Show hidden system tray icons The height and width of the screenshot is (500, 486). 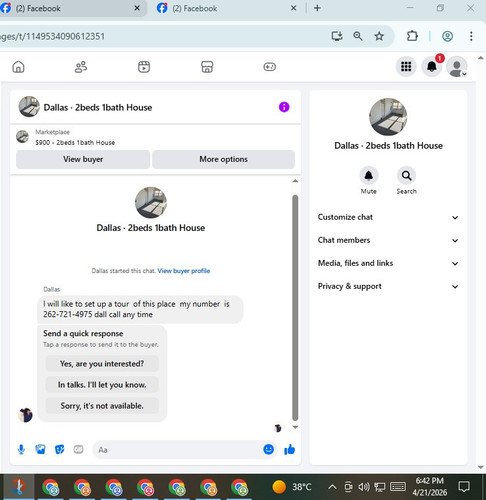click(332, 487)
